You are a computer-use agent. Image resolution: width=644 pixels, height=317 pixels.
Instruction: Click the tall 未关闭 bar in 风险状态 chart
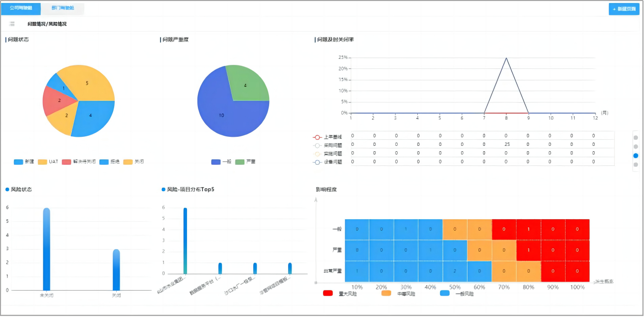click(x=46, y=249)
